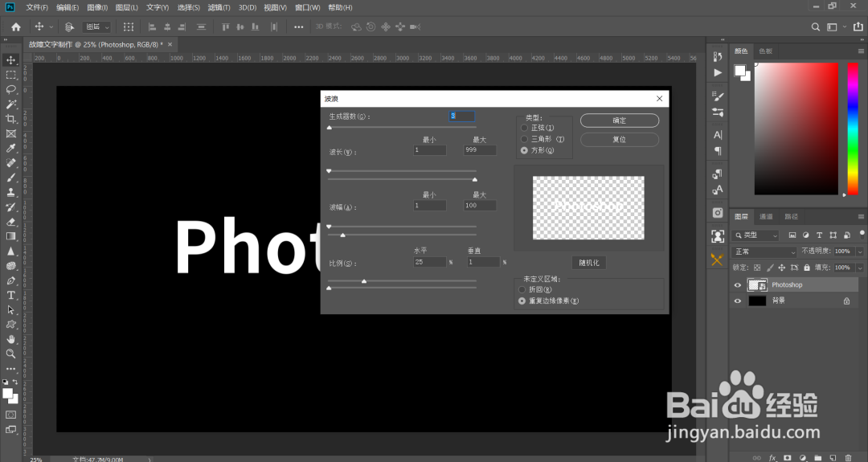The height and width of the screenshot is (462, 868).
Task: Click the Wave filter preview thumbnail
Action: point(588,208)
